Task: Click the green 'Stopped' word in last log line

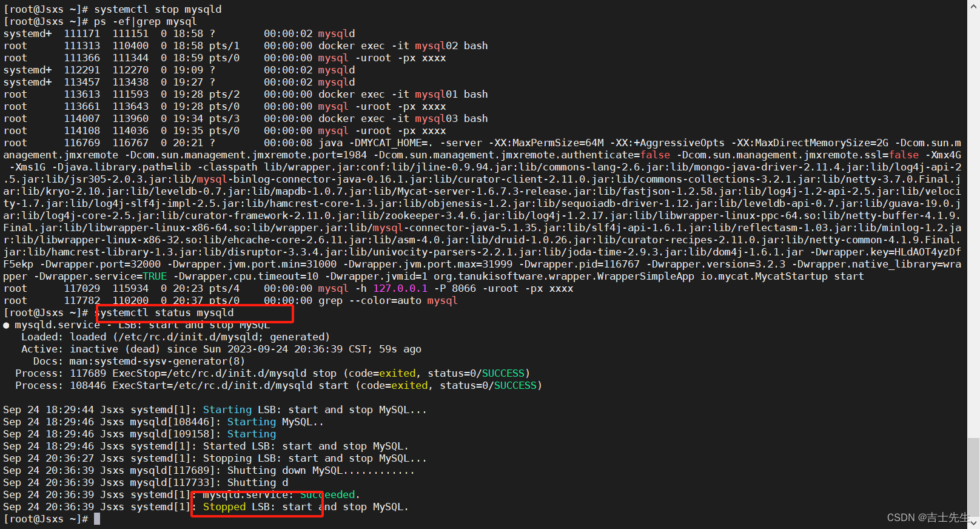Action: point(224,507)
